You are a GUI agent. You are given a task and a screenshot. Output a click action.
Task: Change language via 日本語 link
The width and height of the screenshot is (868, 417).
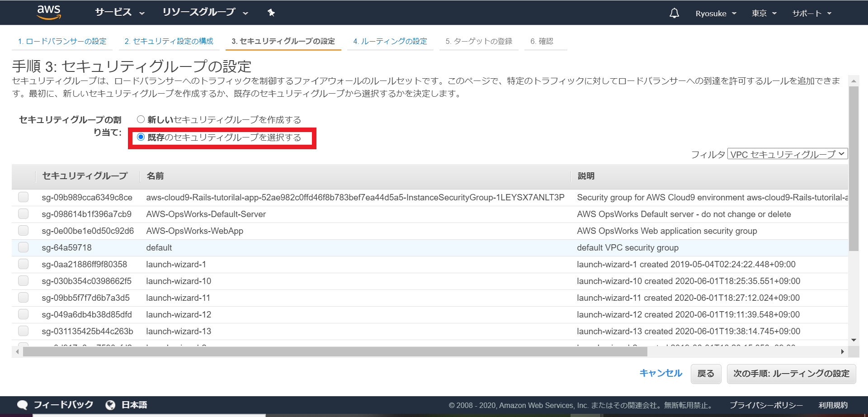click(x=134, y=405)
